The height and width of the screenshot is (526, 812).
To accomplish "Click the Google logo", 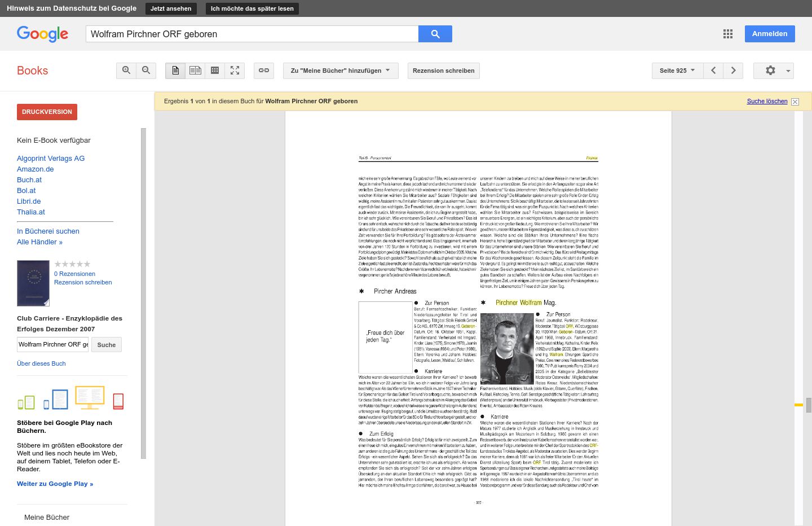I will tap(42, 34).
